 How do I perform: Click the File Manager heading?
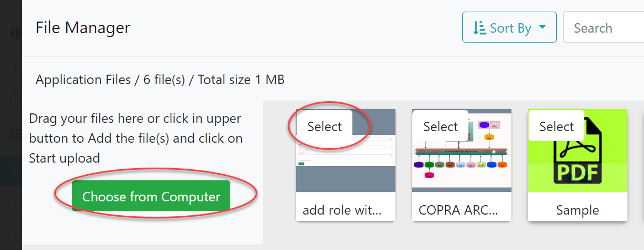[83, 28]
